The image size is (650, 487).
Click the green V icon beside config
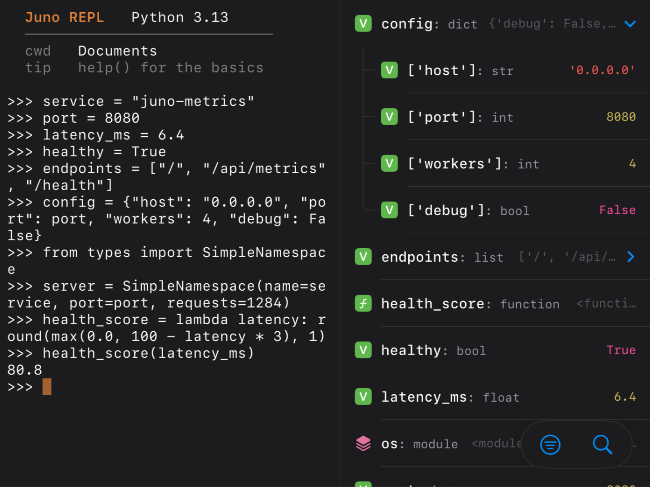tap(363, 24)
